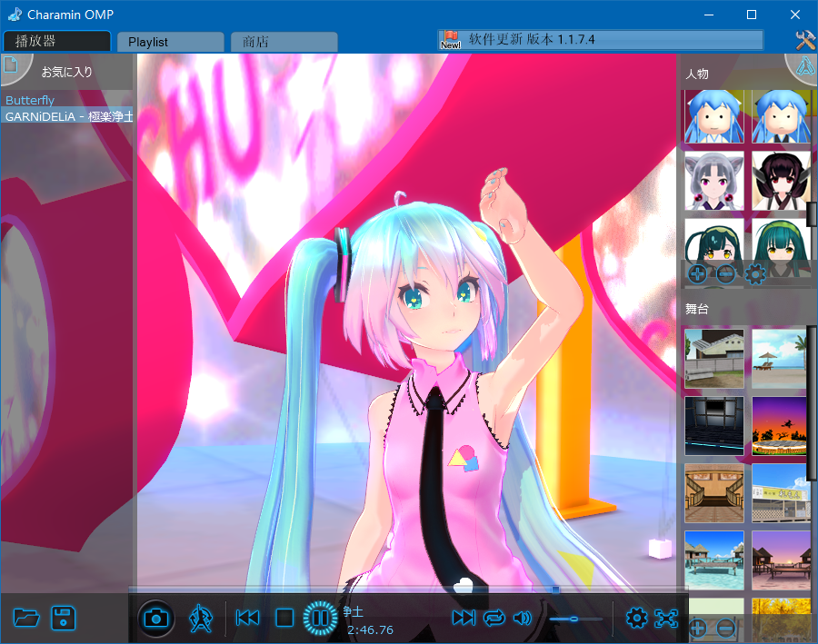Viewport: 818px width, 644px height.
Task: Toggle repeat mode for playback
Action: (x=494, y=619)
